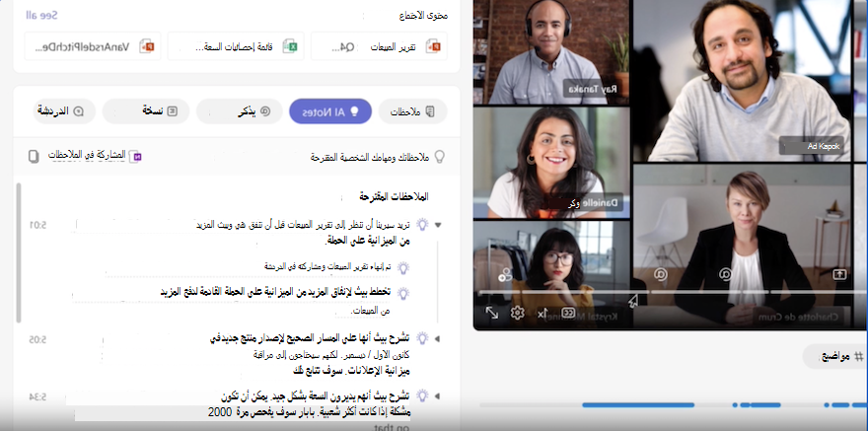868x431 pixels.
Task: Open the نسخة transcript tab
Action: click(146, 111)
